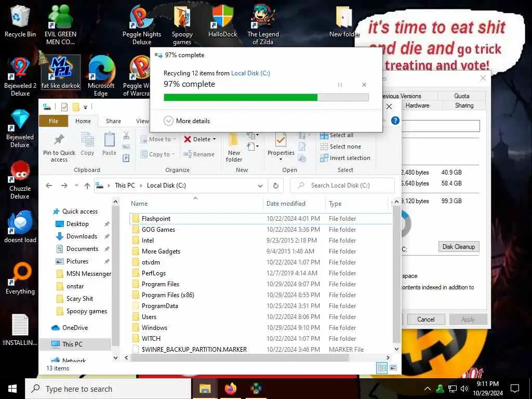
Task: Launch Bejeweled 2 Deluxe shortcut
Action: pyautogui.click(x=20, y=76)
